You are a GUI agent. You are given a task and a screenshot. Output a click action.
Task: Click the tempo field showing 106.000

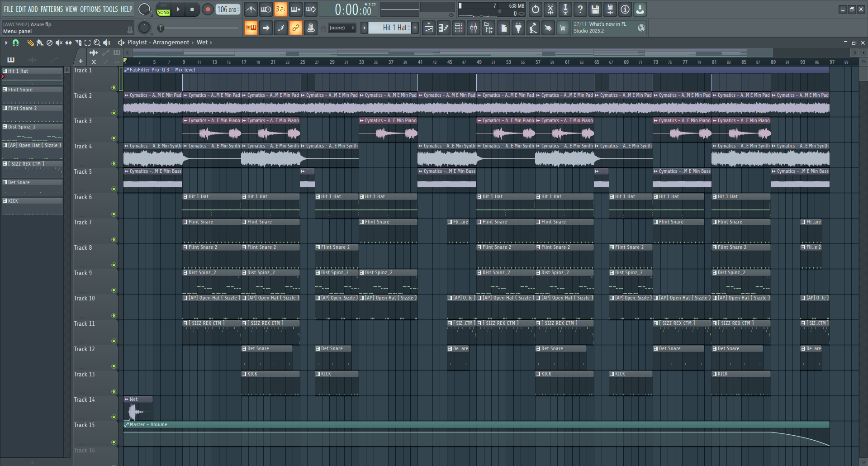pos(228,10)
